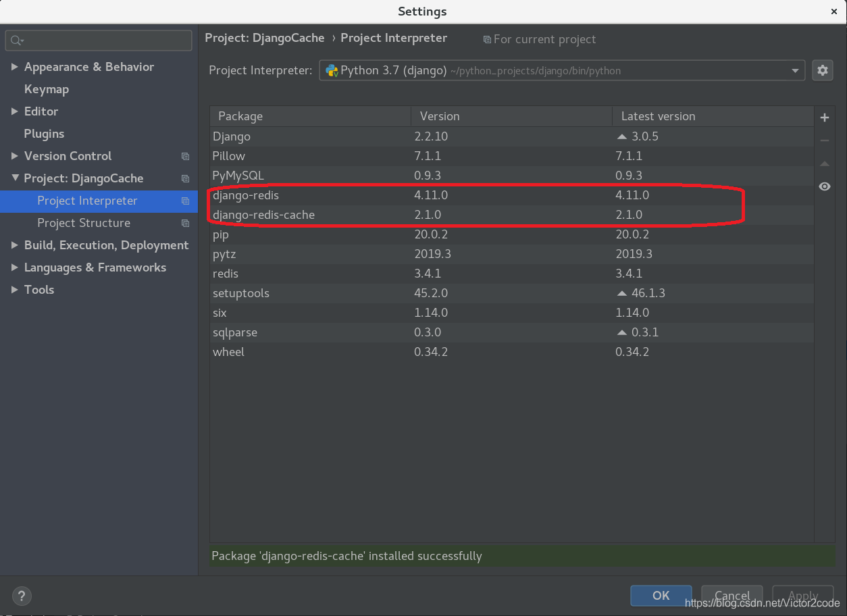Select the pytz package row
The image size is (847, 616).
click(x=511, y=254)
